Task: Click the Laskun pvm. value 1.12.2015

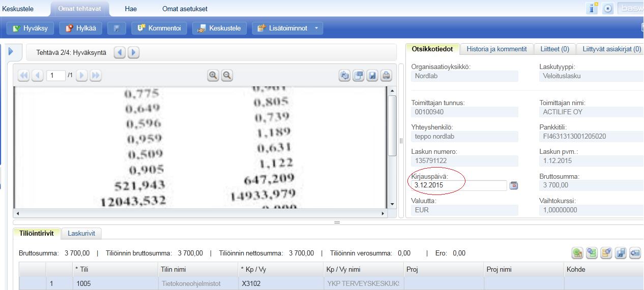Action: 592,161
